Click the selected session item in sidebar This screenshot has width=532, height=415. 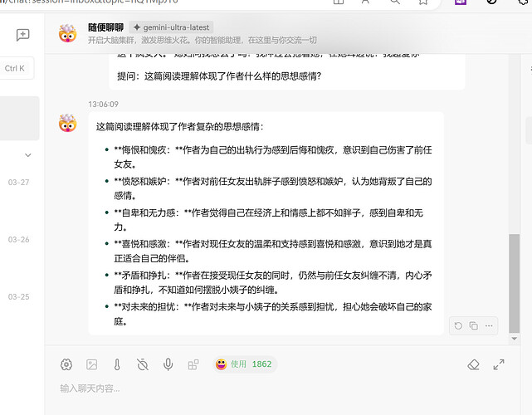pyautogui.click(x=19, y=118)
